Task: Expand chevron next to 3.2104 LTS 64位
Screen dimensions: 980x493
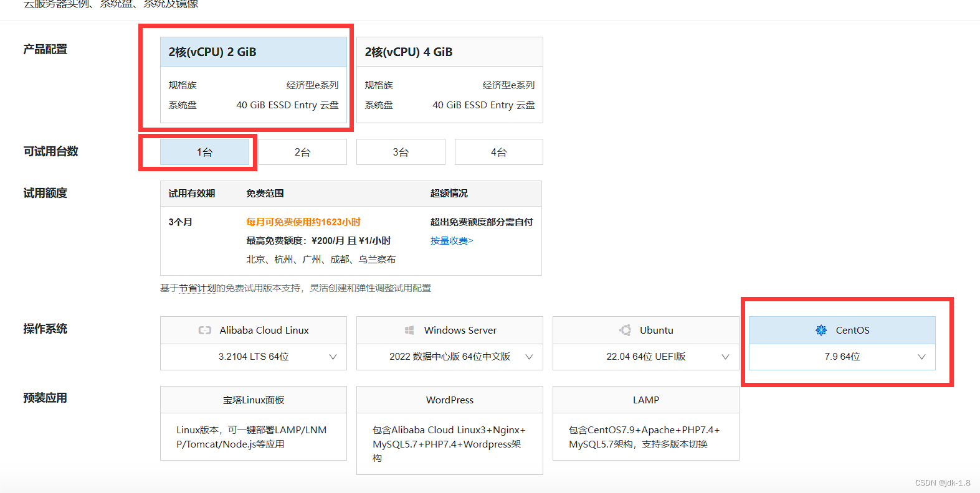Action: (x=333, y=357)
